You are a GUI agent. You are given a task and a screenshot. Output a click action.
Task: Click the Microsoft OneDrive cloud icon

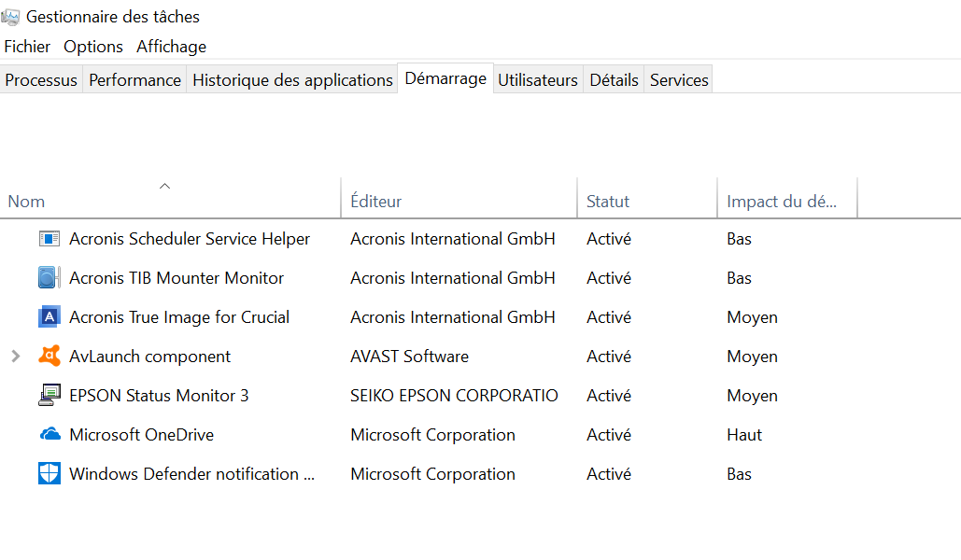pyautogui.click(x=49, y=435)
